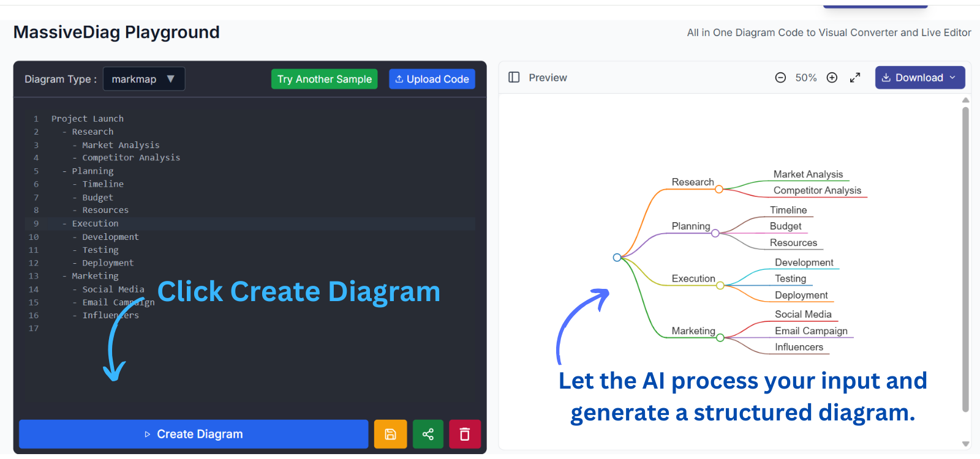Collapse the Execution node circle

720,285
